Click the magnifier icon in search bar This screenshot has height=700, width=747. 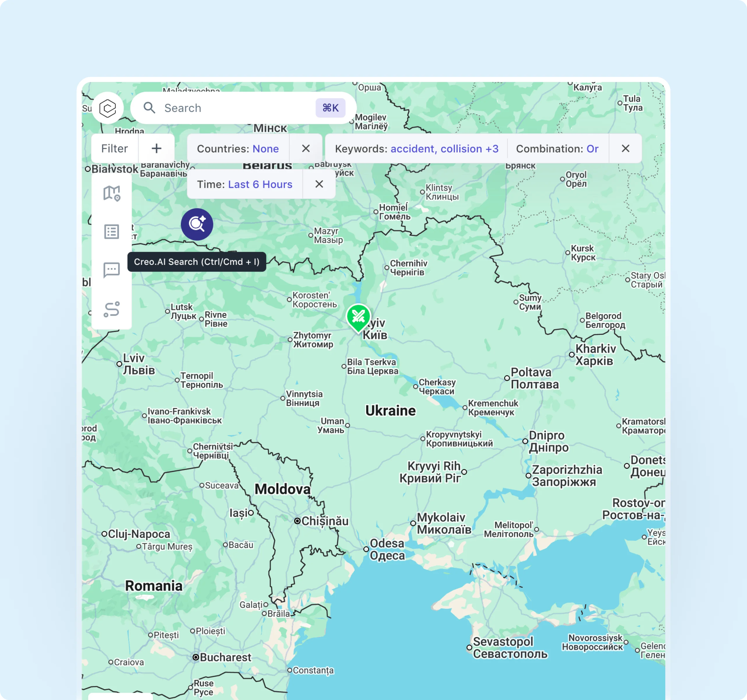pos(149,108)
